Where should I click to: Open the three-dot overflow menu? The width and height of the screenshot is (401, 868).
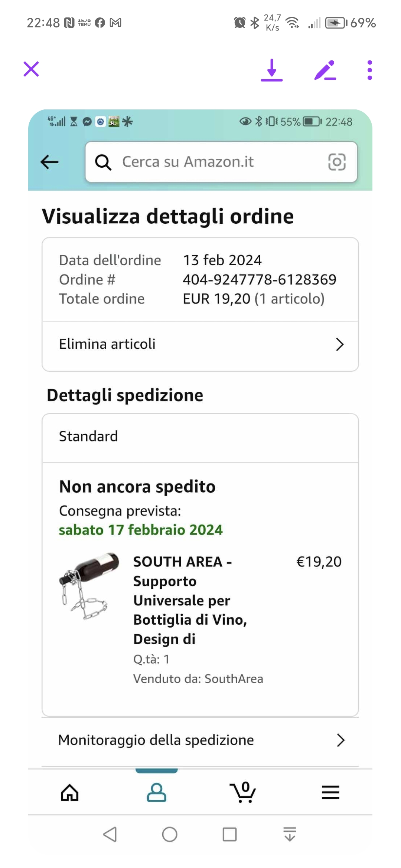point(369,70)
